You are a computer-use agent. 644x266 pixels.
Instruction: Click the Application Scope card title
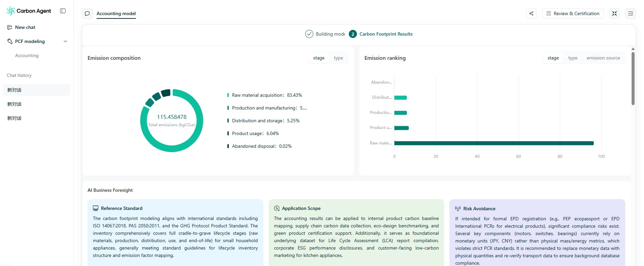(301, 208)
